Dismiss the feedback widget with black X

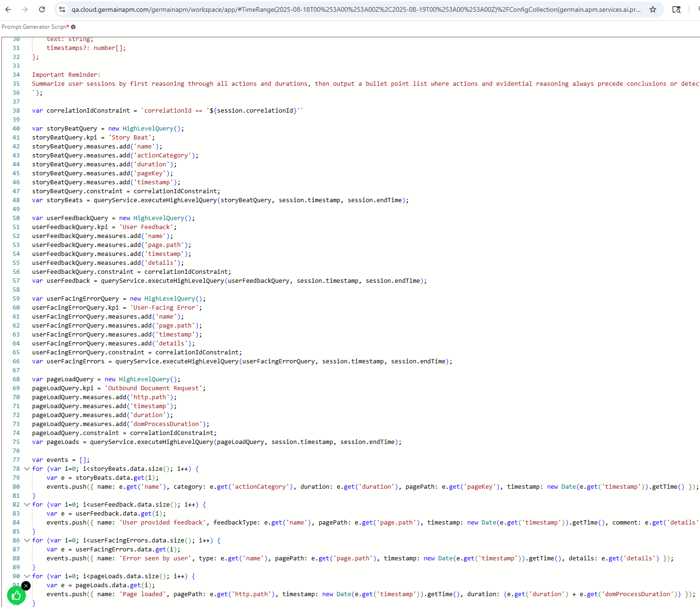pos(26,586)
